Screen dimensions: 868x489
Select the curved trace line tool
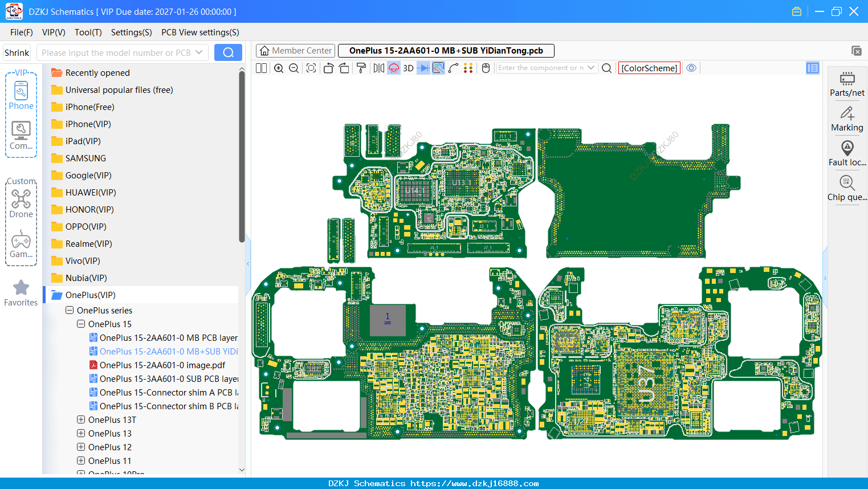coord(454,68)
